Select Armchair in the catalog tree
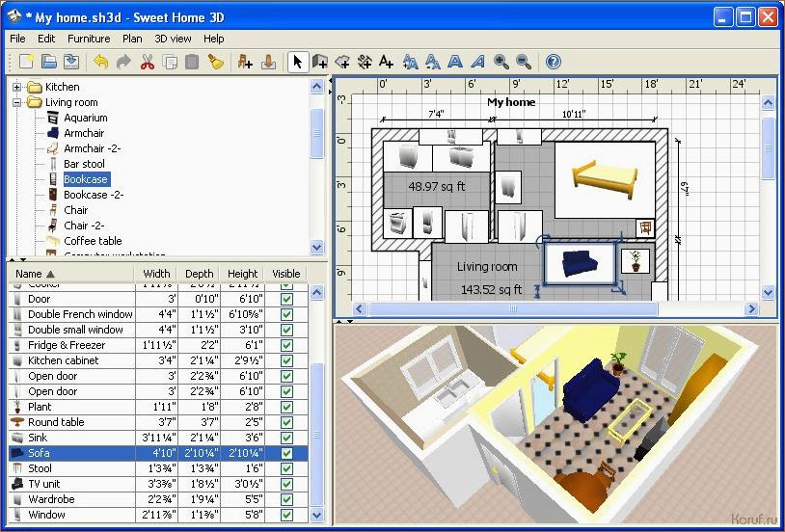 coord(84,133)
